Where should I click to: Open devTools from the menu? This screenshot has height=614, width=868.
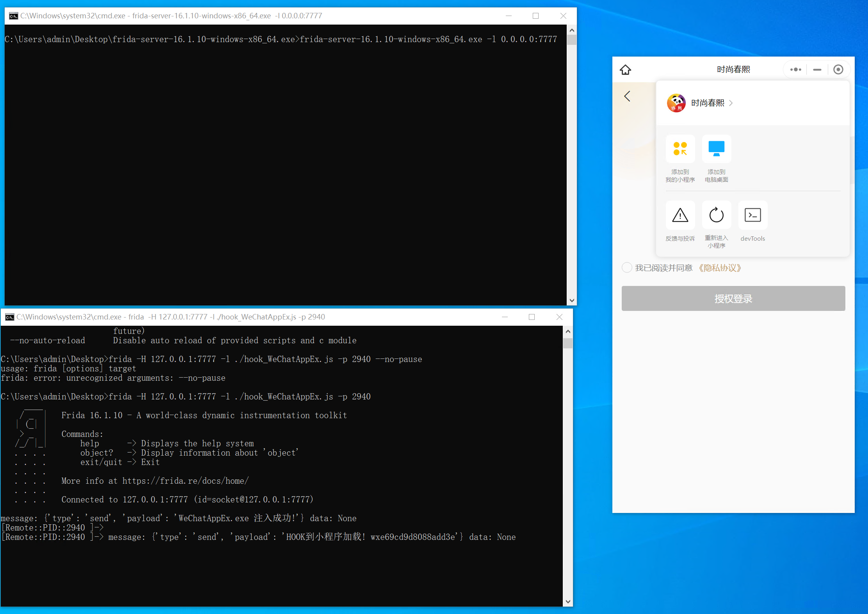tap(752, 215)
